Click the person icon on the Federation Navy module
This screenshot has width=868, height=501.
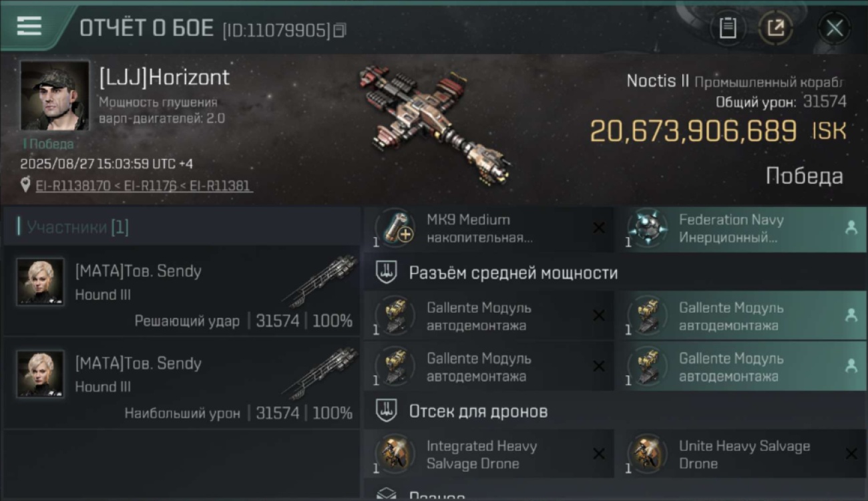[x=851, y=228]
